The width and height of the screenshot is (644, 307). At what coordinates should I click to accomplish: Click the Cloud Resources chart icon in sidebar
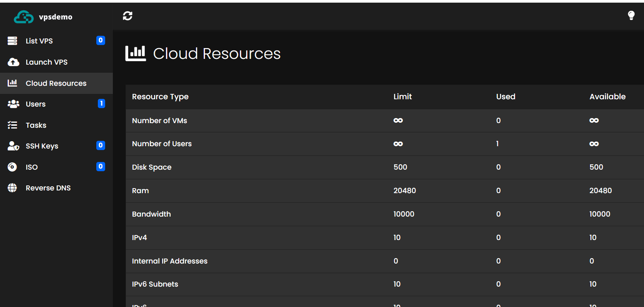coord(12,83)
